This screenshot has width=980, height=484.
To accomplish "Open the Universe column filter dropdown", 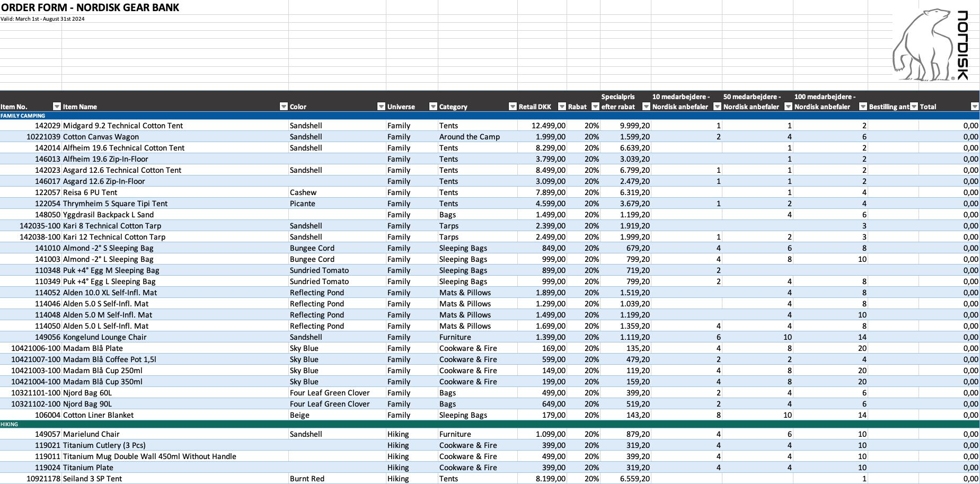I will 433,107.
